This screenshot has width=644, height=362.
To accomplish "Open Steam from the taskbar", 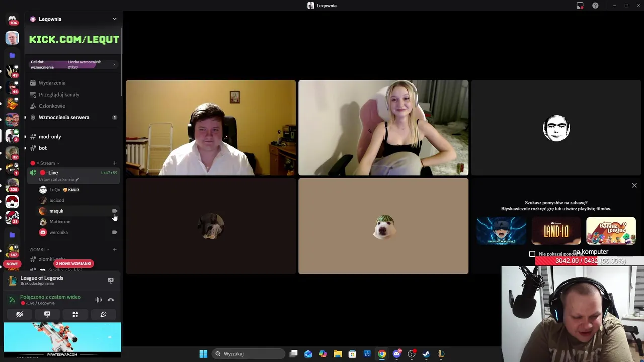I will click(x=426, y=354).
